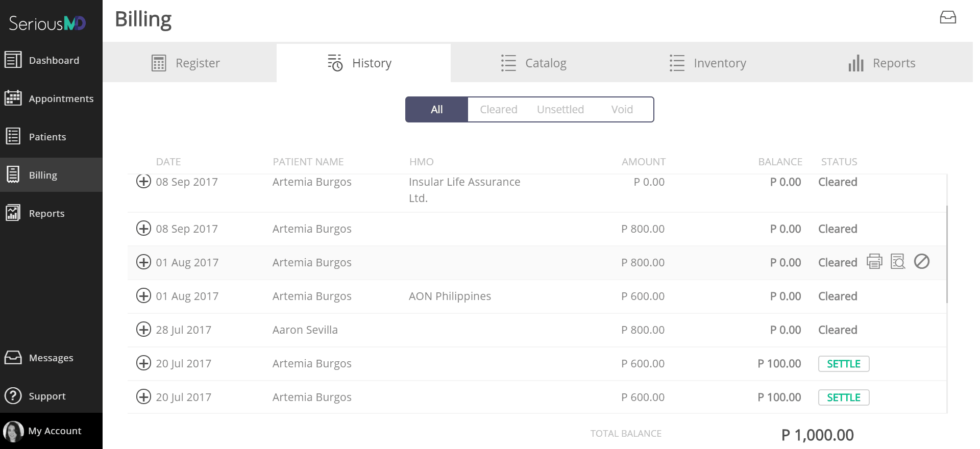Switch to the Register tab
980x449 pixels.
189,63
